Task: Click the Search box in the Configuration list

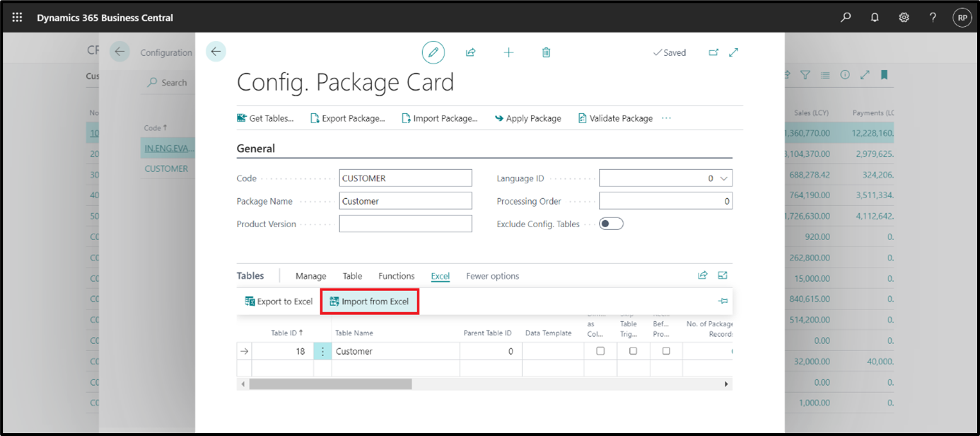Action: [x=167, y=82]
